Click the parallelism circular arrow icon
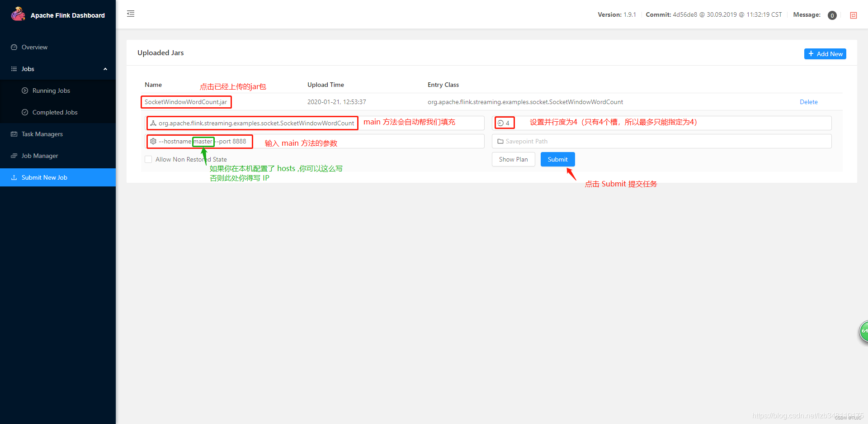868x424 pixels. point(500,123)
